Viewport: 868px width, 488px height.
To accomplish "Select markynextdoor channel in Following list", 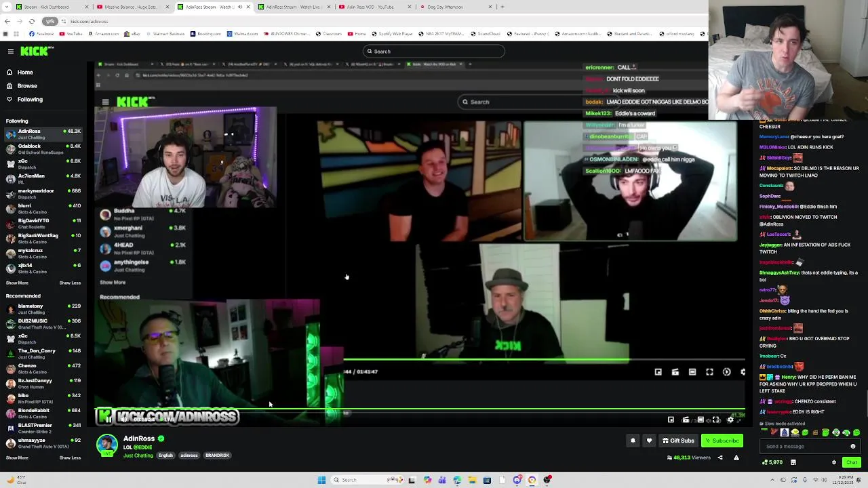I will click(44, 193).
